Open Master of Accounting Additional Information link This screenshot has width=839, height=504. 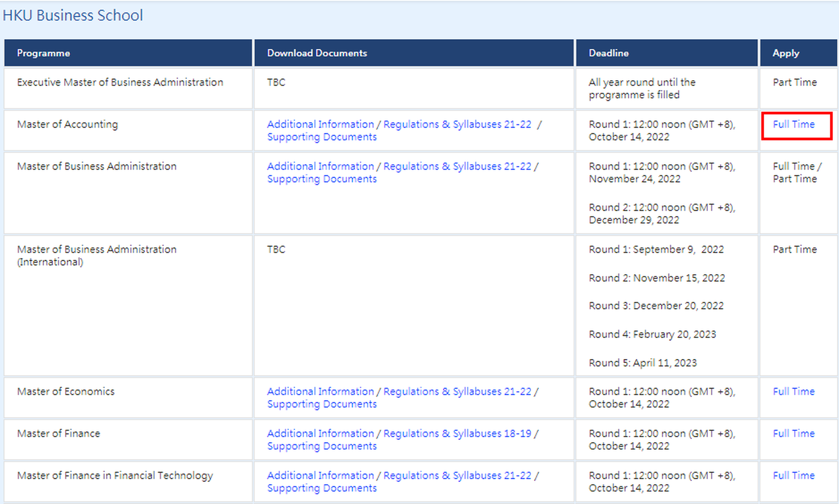click(x=320, y=124)
